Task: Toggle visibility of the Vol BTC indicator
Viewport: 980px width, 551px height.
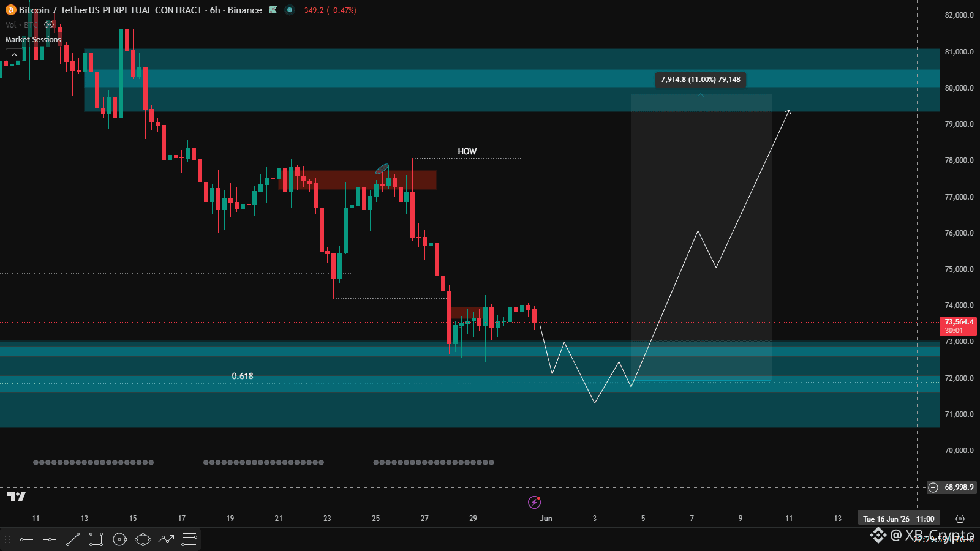Action: tap(49, 24)
